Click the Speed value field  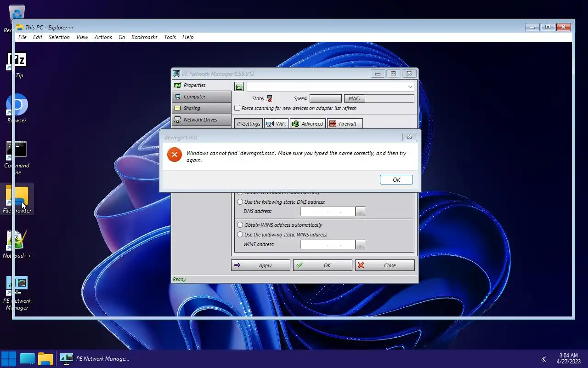[326, 98]
